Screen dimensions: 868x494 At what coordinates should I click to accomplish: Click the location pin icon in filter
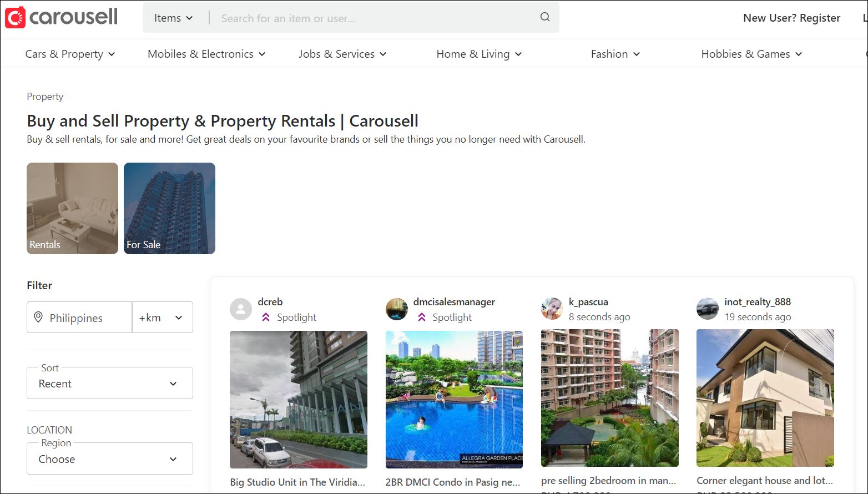(38, 317)
